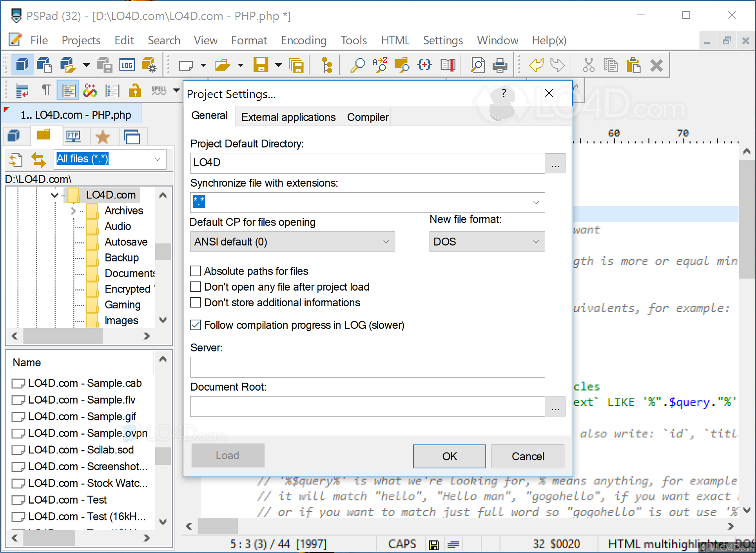Check Don't open any file after project load
This screenshot has height=553, width=756.
point(196,286)
